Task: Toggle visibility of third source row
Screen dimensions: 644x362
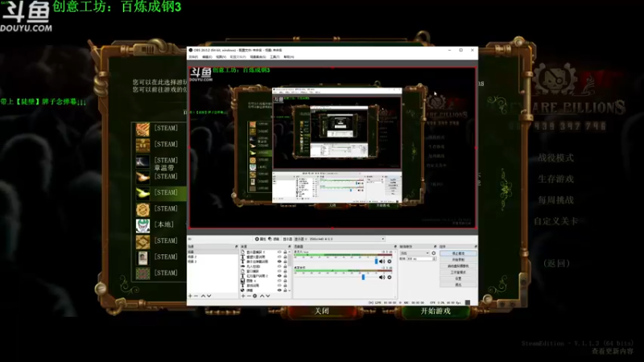Action: point(279,261)
